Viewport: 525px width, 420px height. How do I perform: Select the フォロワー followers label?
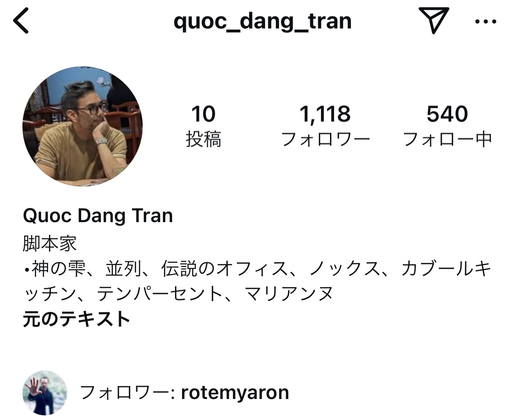coord(325,140)
